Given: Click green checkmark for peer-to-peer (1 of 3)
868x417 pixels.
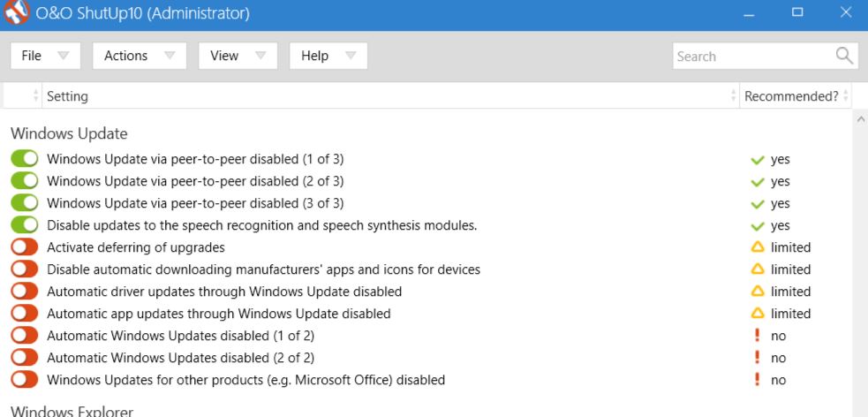Looking at the screenshot, I should coord(758,160).
